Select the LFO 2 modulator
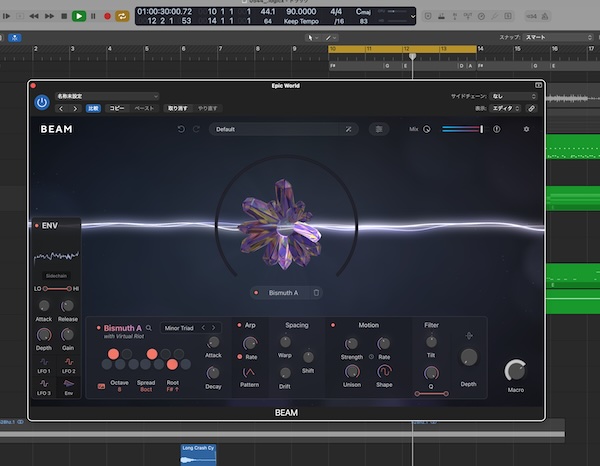 [68, 365]
